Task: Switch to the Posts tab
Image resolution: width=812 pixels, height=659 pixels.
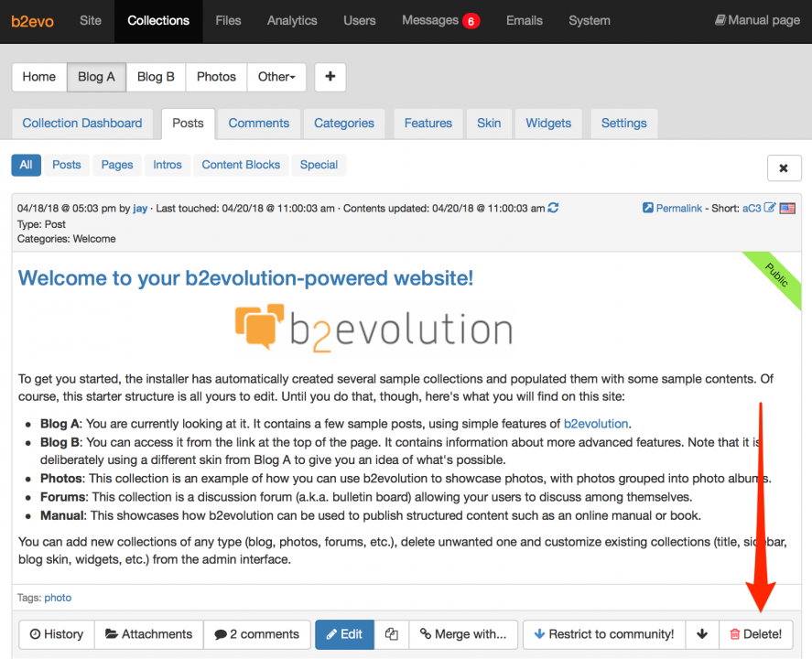Action: coord(188,124)
